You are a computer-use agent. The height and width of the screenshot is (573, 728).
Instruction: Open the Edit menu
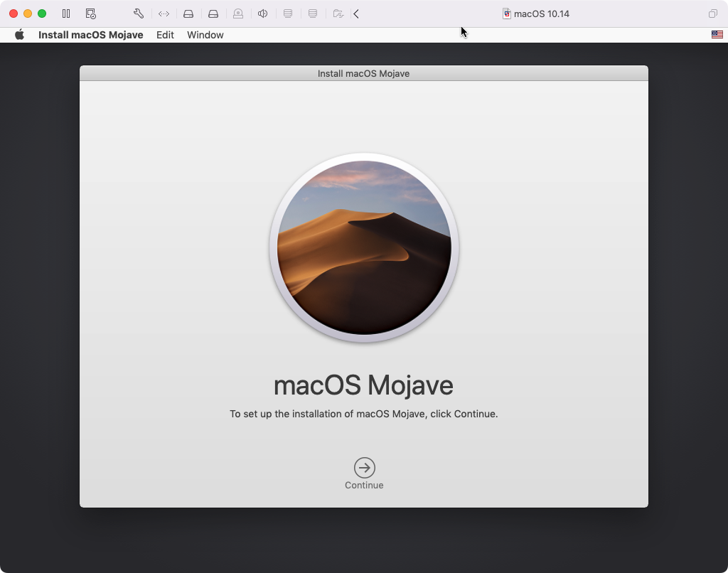(165, 35)
